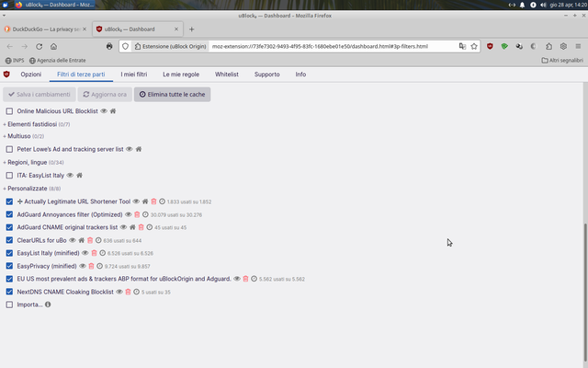The width and height of the screenshot is (588, 368).
Task: Select Supporto tab
Action: (267, 75)
